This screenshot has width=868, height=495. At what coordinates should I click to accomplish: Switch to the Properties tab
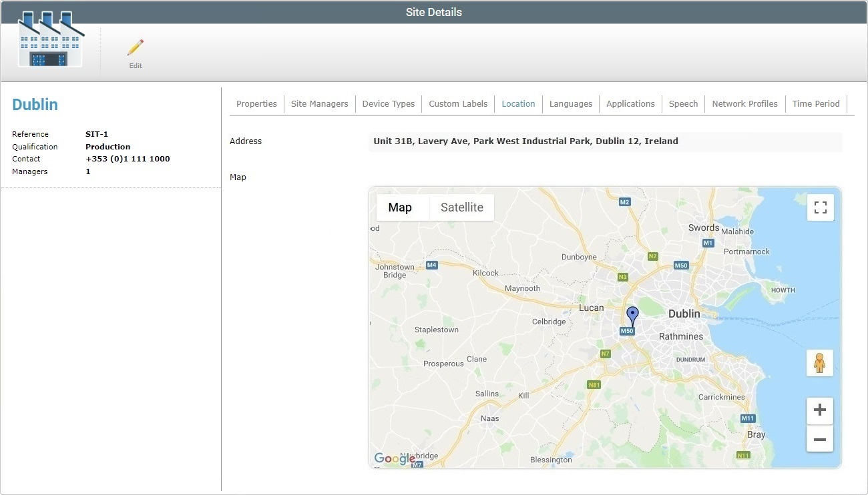tap(256, 103)
